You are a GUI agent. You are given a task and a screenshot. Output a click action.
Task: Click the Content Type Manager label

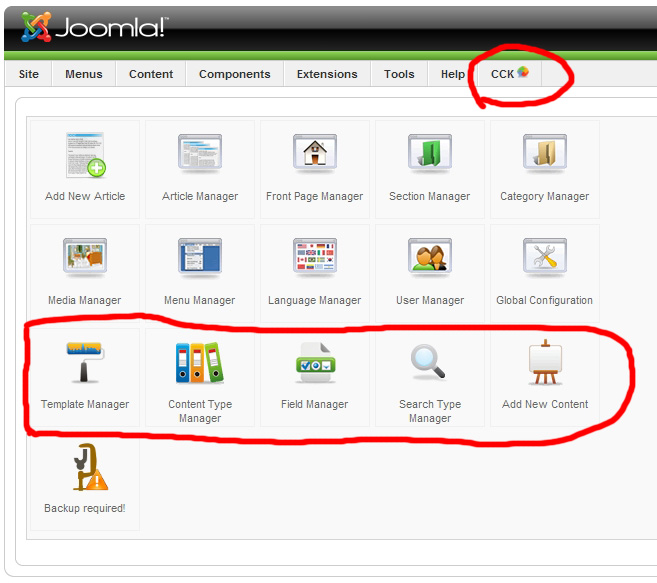pyautogui.click(x=200, y=411)
